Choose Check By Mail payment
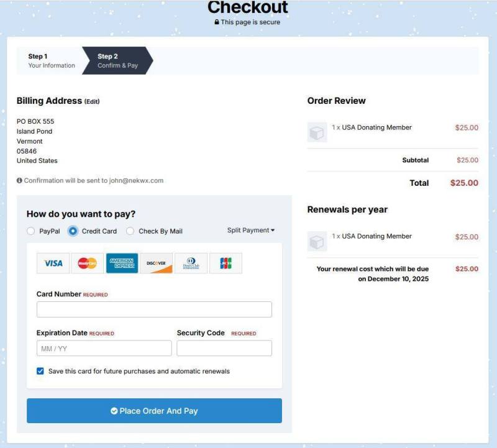 click(x=130, y=231)
